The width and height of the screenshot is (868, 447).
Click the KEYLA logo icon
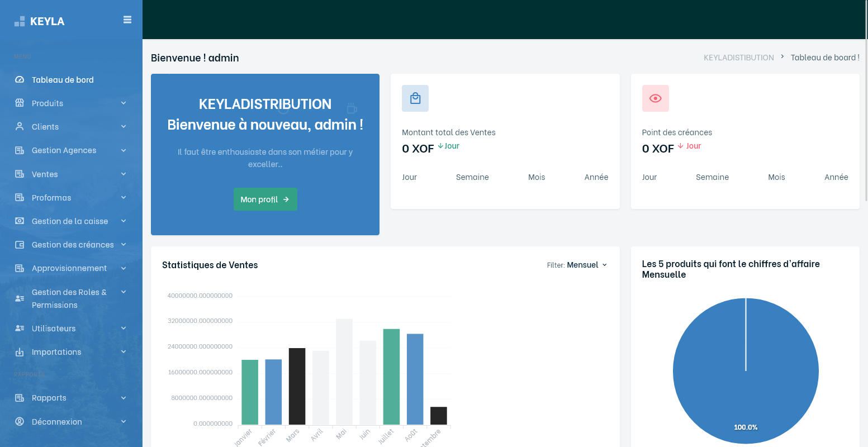[20, 21]
